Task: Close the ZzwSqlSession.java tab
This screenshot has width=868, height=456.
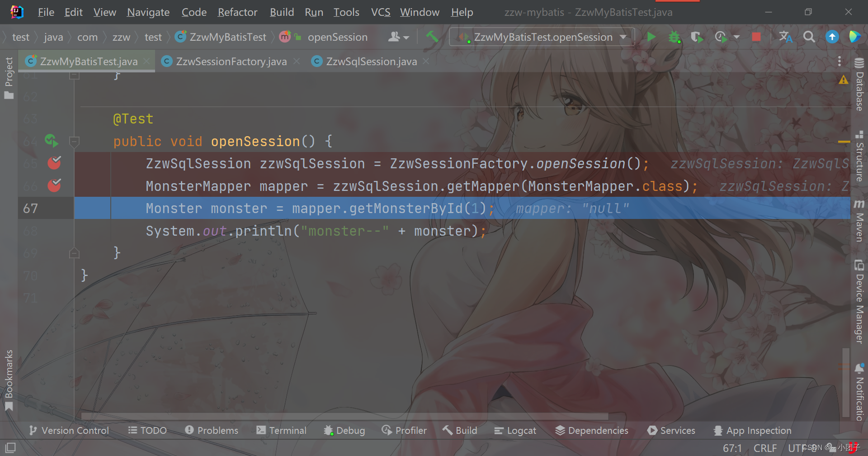Action: click(426, 61)
